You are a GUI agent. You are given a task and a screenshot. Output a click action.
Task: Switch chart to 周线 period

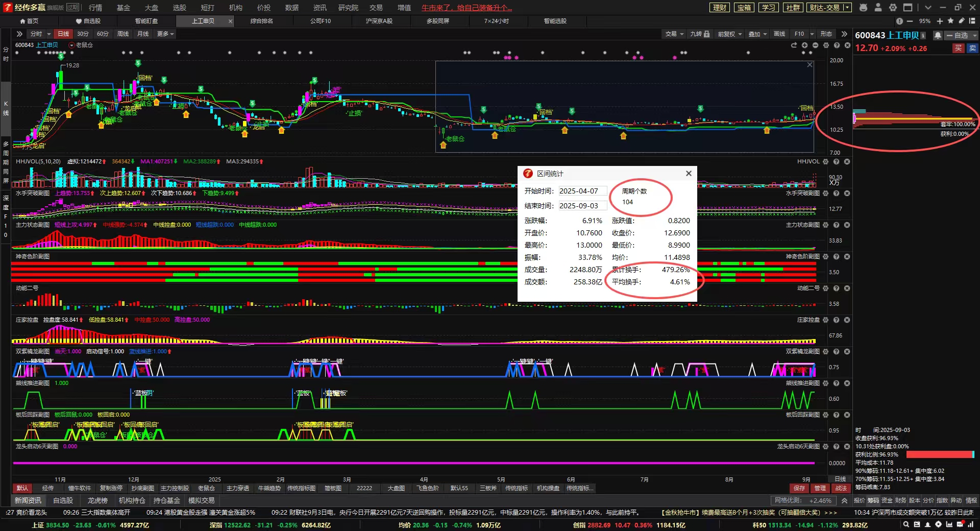[x=123, y=34]
